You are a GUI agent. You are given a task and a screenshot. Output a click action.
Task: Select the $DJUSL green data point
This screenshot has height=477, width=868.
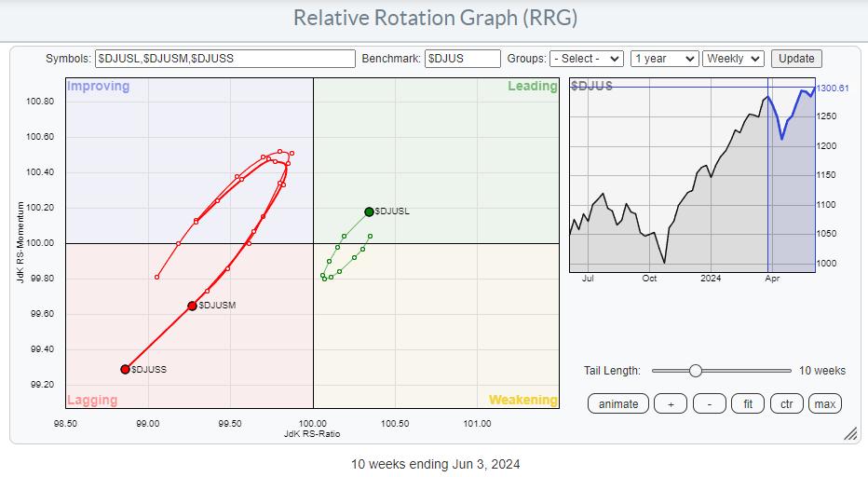(369, 211)
